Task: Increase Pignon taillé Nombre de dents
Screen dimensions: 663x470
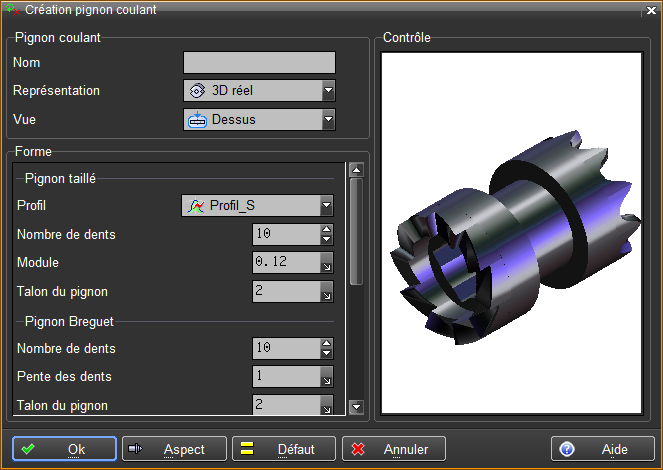Action: [x=326, y=229]
